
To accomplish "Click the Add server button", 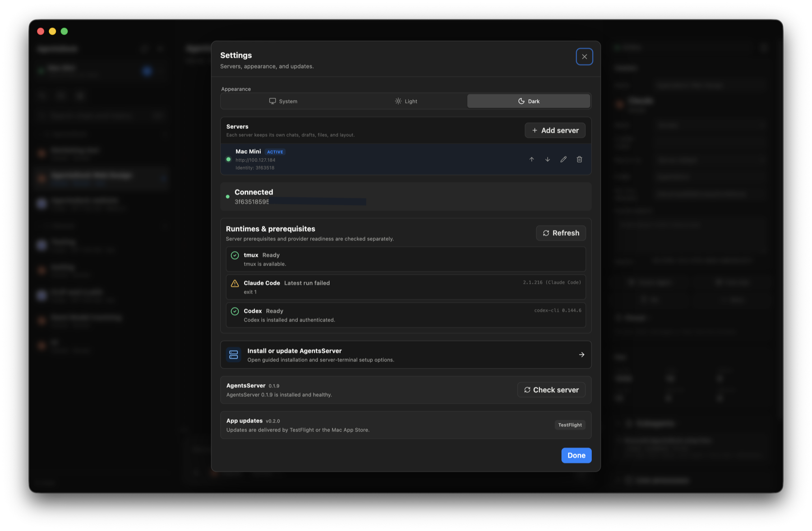I will click(555, 130).
